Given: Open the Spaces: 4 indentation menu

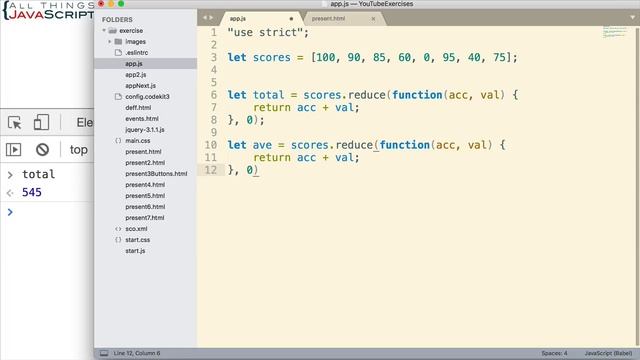Looking at the screenshot, I should point(554,353).
